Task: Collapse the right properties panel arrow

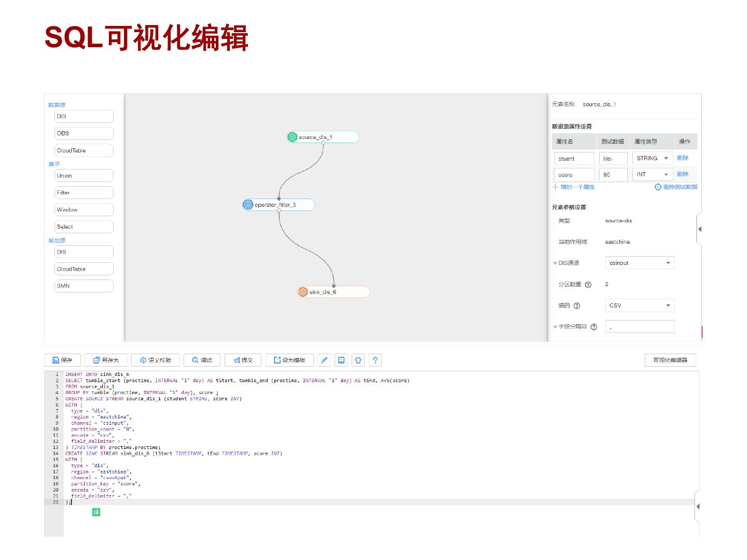Action: (x=699, y=229)
